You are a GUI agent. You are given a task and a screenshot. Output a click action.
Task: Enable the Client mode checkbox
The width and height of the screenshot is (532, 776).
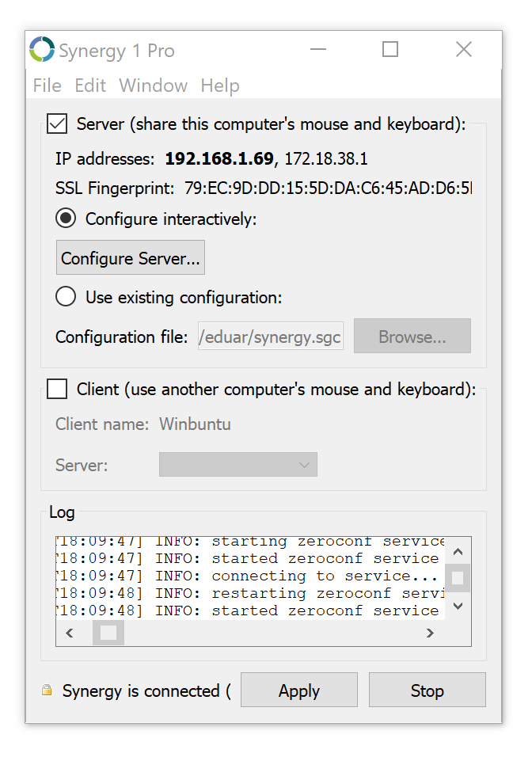pyautogui.click(x=57, y=389)
